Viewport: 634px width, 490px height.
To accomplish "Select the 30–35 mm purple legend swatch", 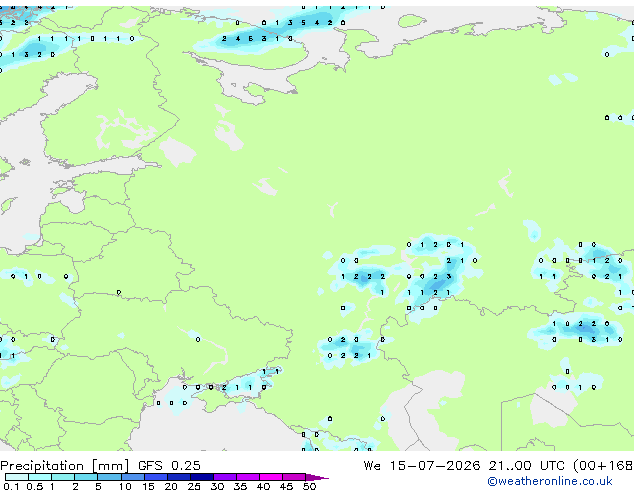I will click(x=225, y=477).
